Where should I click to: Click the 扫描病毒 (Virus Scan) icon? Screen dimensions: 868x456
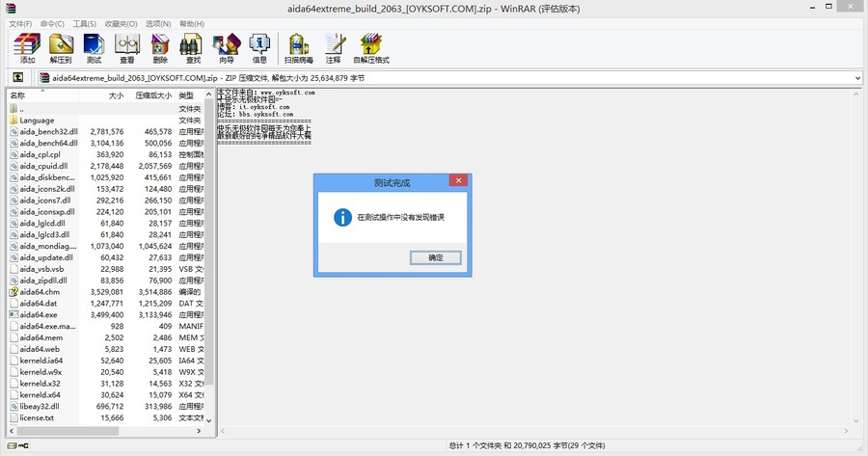click(300, 47)
